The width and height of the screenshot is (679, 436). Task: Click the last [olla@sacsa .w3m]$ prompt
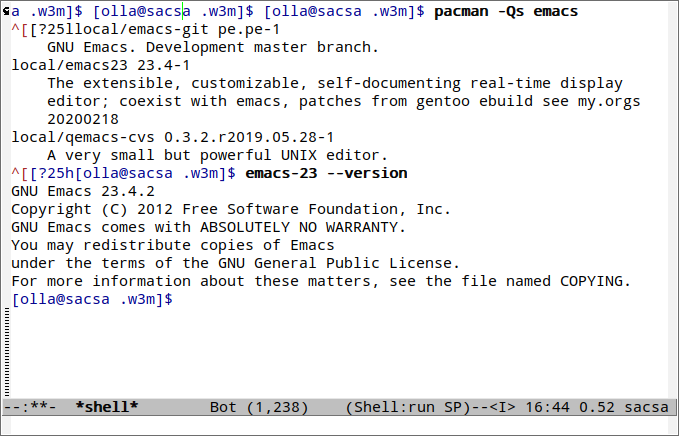click(92, 299)
